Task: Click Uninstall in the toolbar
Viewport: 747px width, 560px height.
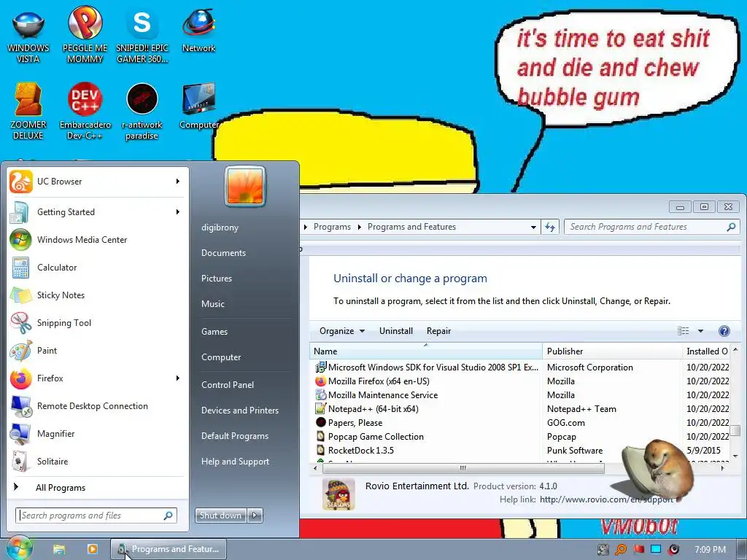Action: (396, 331)
